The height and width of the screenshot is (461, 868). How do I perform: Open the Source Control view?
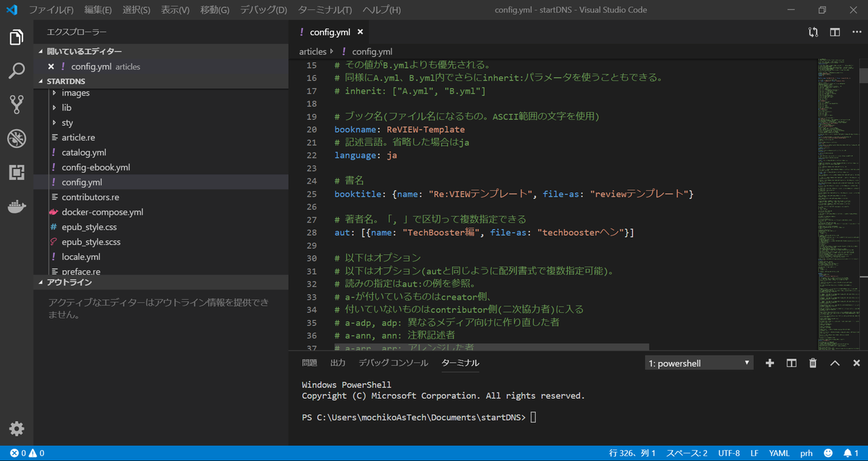(x=17, y=105)
